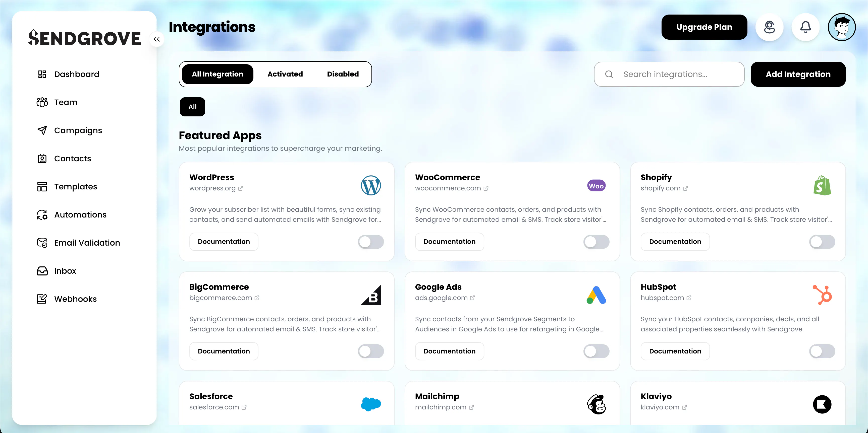Click the Mailchimp monkey logo

(x=596, y=404)
